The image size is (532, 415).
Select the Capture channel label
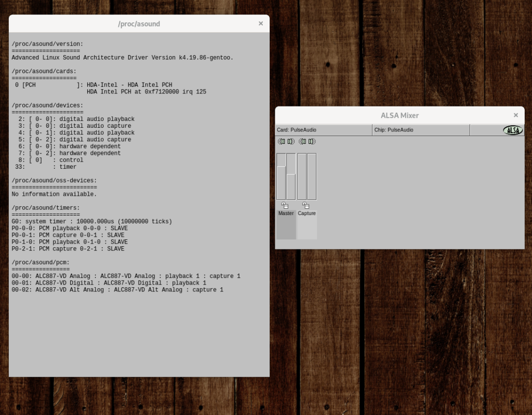click(x=307, y=213)
